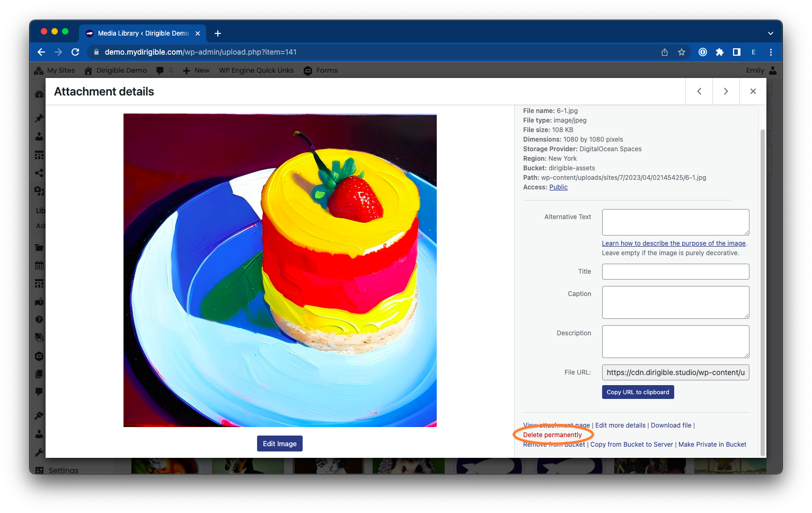This screenshot has width=812, height=513.
Task: Open the Media icon in sidebar
Action: pos(39,190)
